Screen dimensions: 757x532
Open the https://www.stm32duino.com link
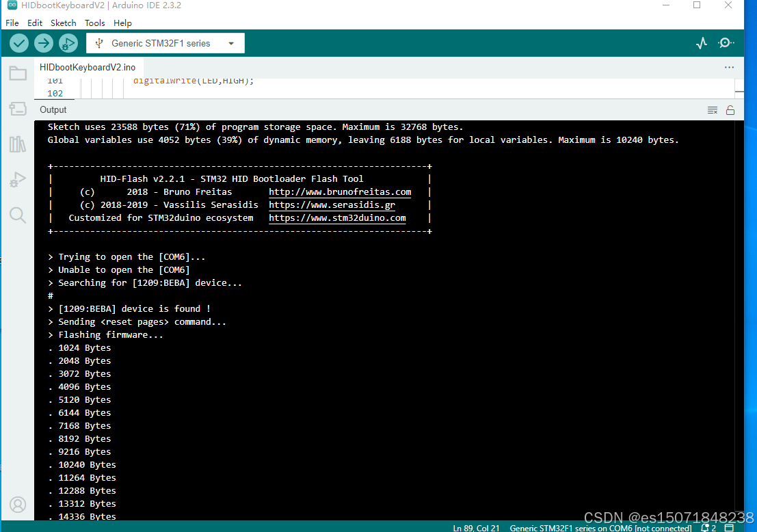tap(337, 217)
